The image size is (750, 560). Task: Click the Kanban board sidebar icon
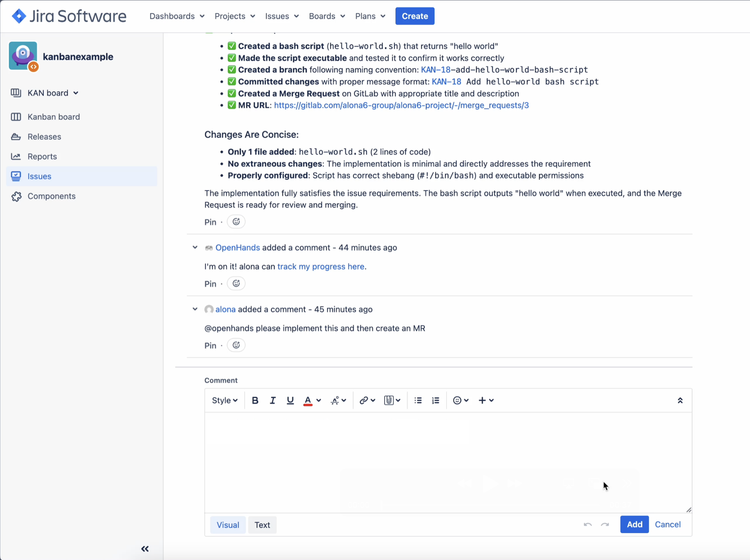(16, 117)
